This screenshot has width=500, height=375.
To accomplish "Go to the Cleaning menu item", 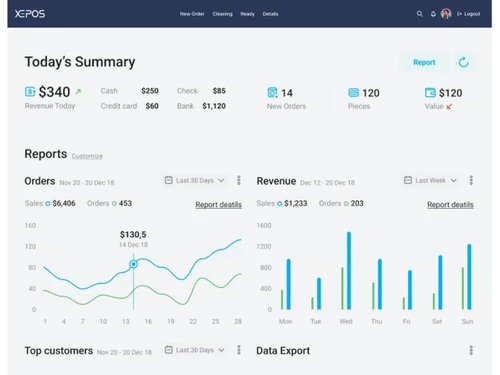I will [x=222, y=14].
